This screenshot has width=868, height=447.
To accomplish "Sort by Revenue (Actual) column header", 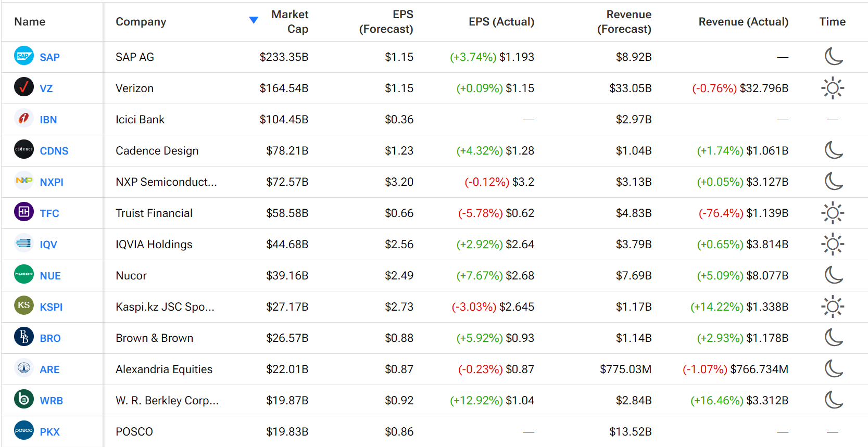I will (744, 22).
